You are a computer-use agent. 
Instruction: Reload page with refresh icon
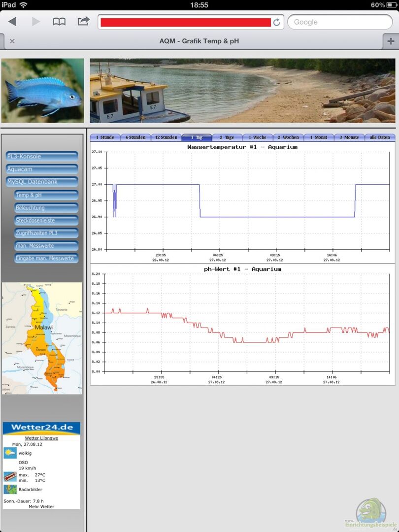click(x=277, y=22)
